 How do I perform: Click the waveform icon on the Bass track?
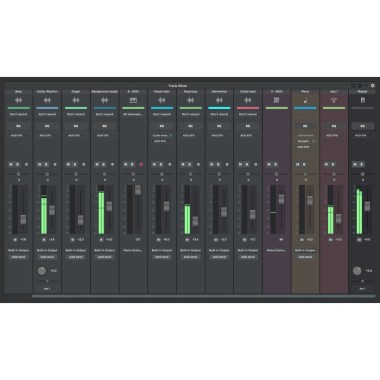(x=18, y=100)
